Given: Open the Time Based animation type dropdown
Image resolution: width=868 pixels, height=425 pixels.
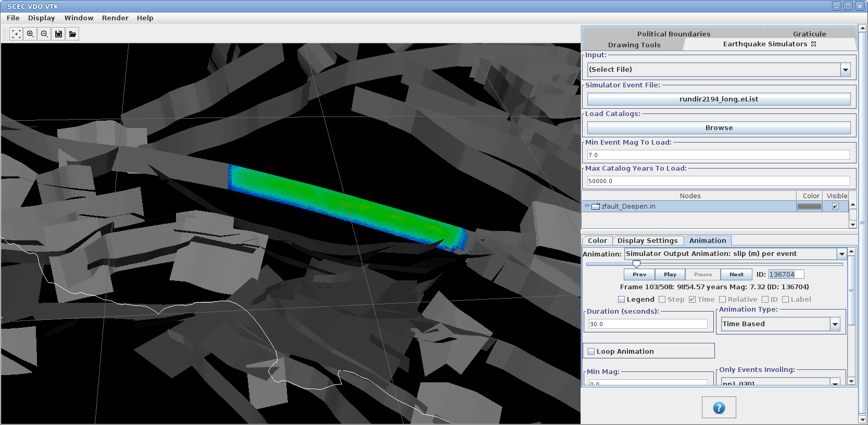Looking at the screenshot, I should (x=835, y=324).
